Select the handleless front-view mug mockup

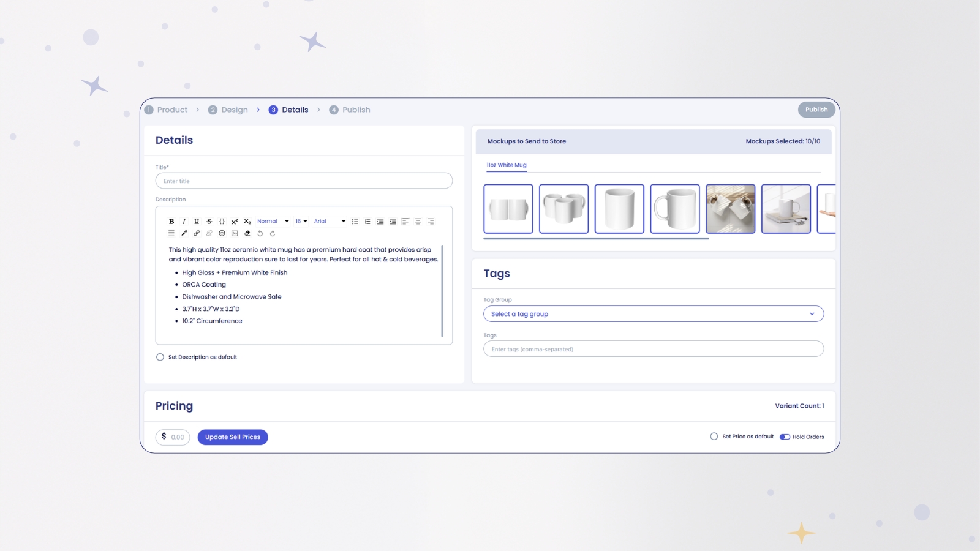pyautogui.click(x=619, y=209)
